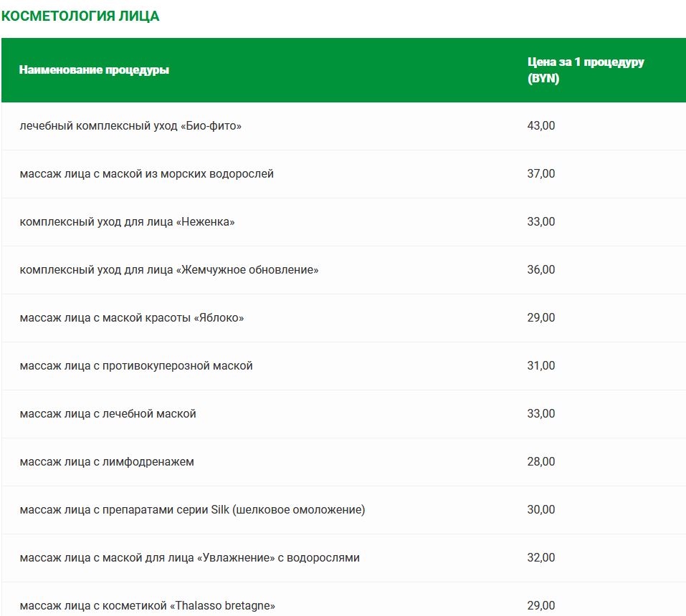Click the 31,00 price value
The height and width of the screenshot is (616, 686).
pyautogui.click(x=540, y=366)
